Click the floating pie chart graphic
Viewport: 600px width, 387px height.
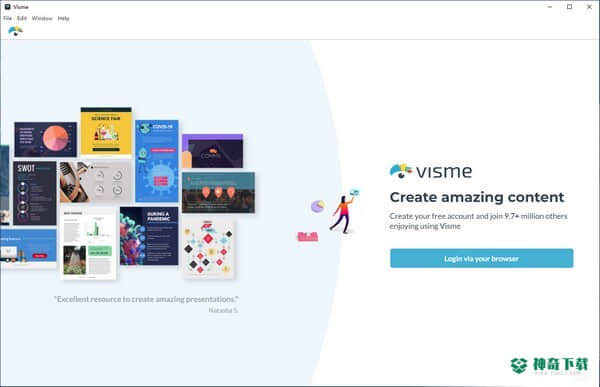[x=317, y=206]
